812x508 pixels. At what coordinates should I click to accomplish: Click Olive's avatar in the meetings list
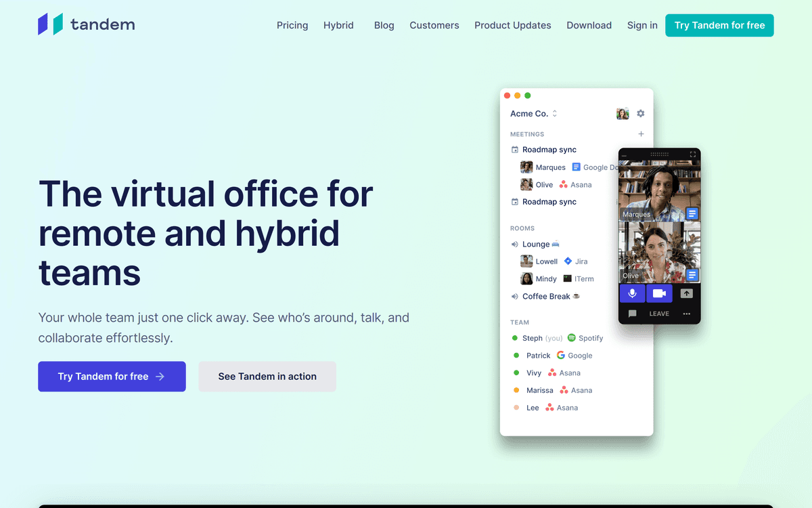[526, 185]
